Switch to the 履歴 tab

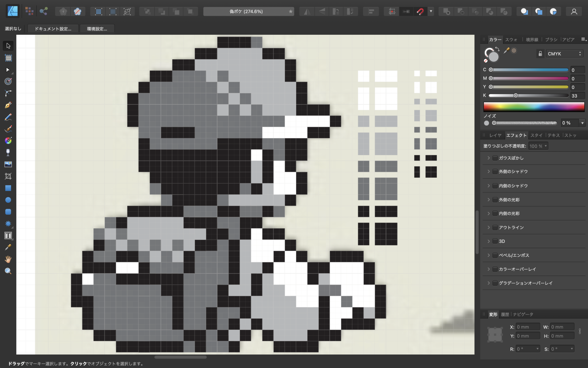point(505,314)
